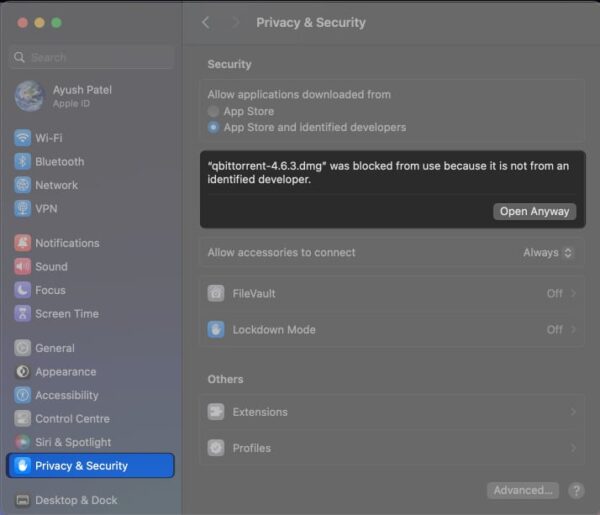600x515 pixels.
Task: Click the Notifications bell icon
Action: [x=23, y=243]
